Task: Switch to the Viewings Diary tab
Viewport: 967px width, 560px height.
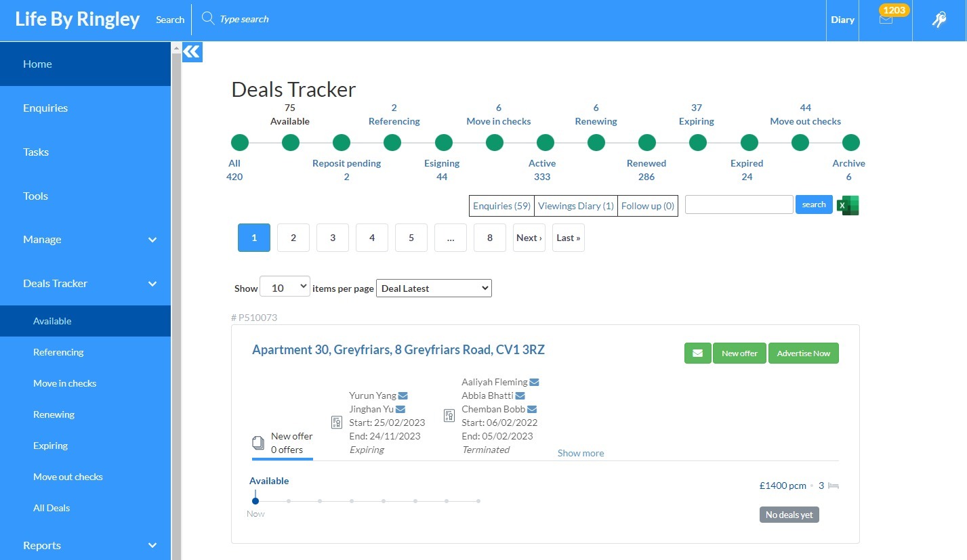Action: (x=575, y=206)
